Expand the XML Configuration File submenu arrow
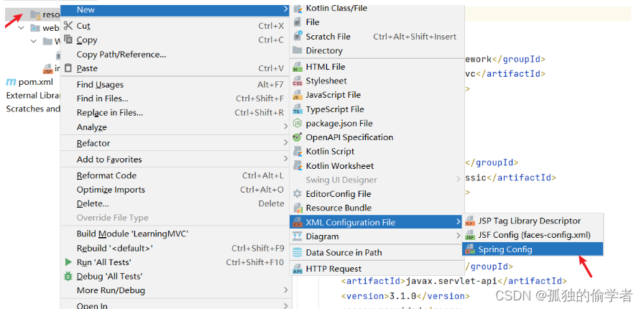The height and width of the screenshot is (309, 644). click(459, 222)
